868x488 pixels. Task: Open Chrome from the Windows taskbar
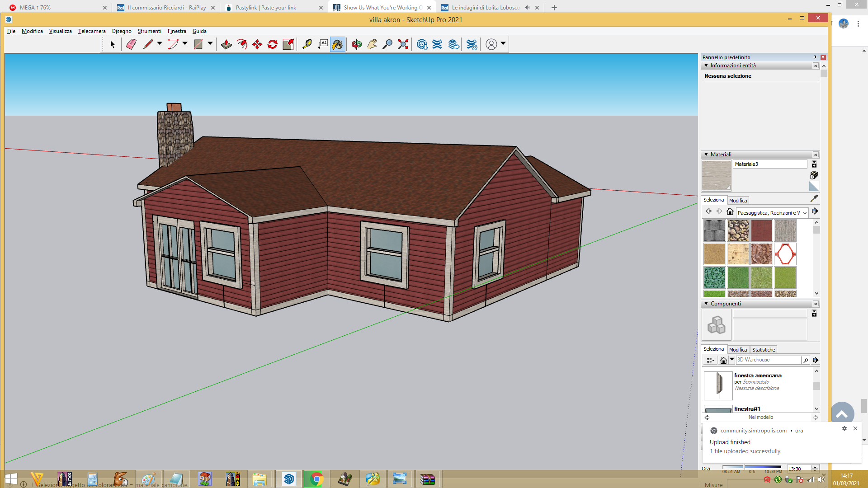pyautogui.click(x=317, y=479)
